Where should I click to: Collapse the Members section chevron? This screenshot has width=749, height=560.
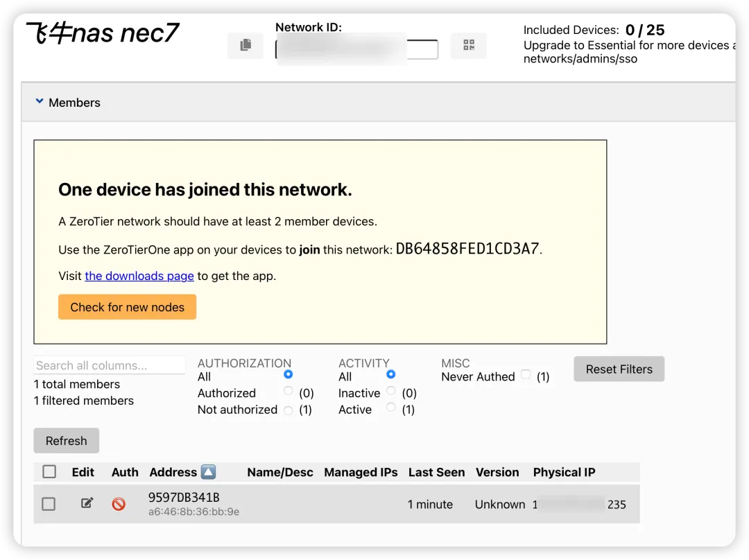(x=40, y=101)
